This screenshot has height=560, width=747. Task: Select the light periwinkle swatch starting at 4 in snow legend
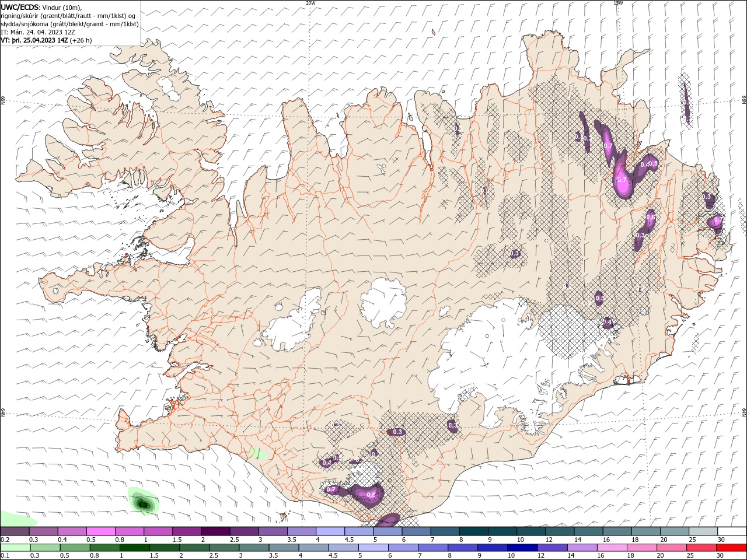tap(330, 531)
